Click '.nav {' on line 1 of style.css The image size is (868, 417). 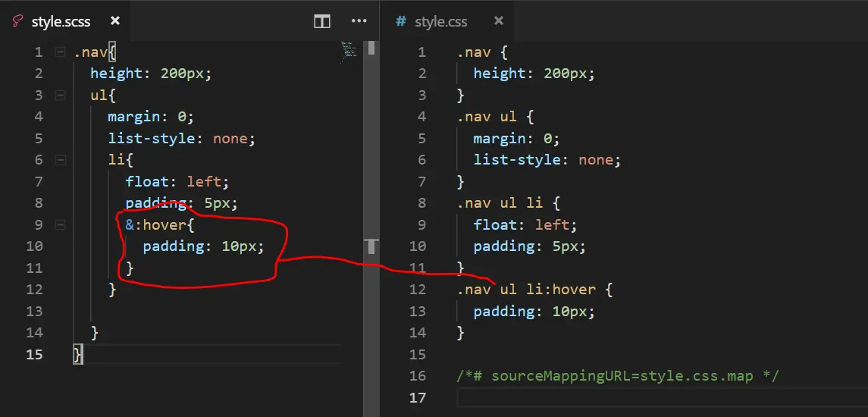482,52
